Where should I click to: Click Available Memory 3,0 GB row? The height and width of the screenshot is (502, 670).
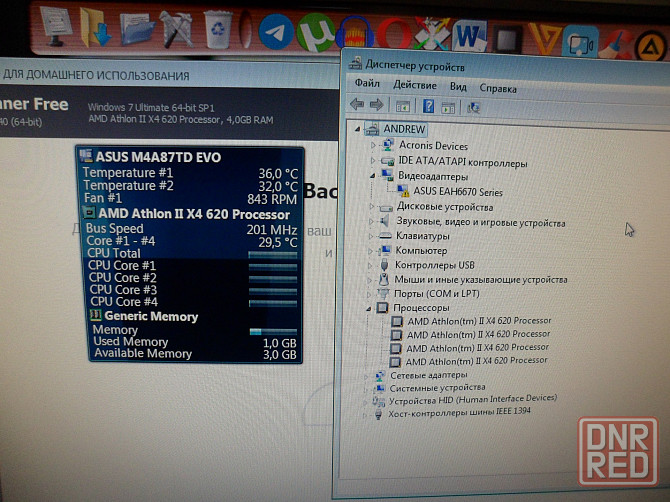click(x=195, y=354)
